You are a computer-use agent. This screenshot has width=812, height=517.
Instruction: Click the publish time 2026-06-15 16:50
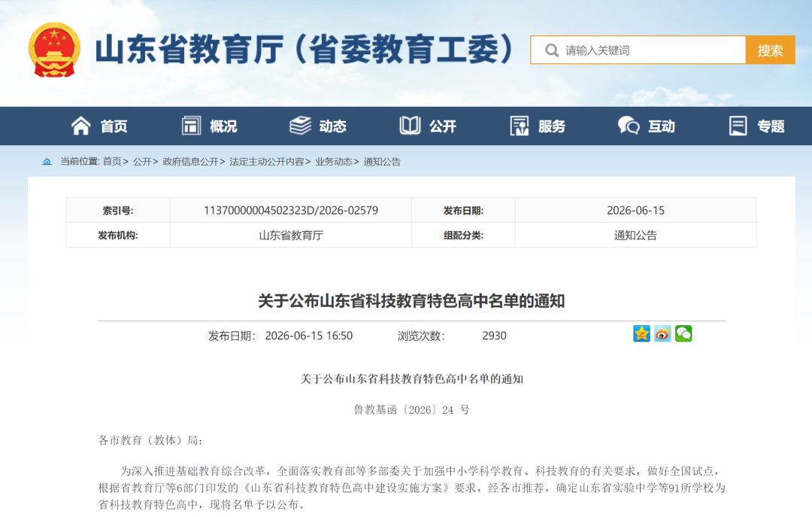click(x=309, y=336)
